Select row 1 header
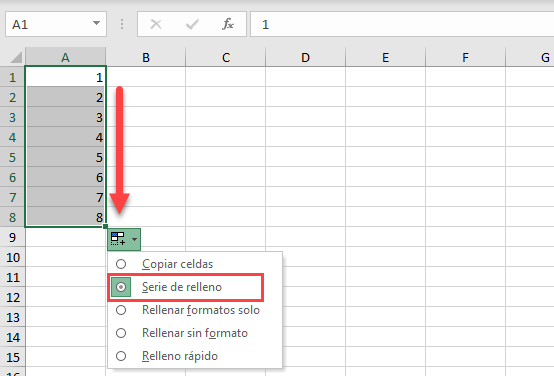 (x=12, y=77)
